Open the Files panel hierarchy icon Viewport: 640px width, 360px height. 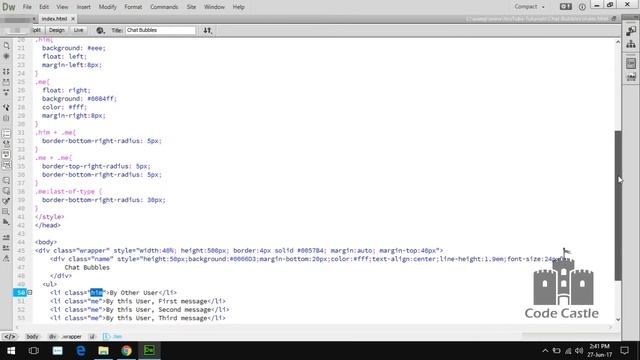(x=631, y=44)
